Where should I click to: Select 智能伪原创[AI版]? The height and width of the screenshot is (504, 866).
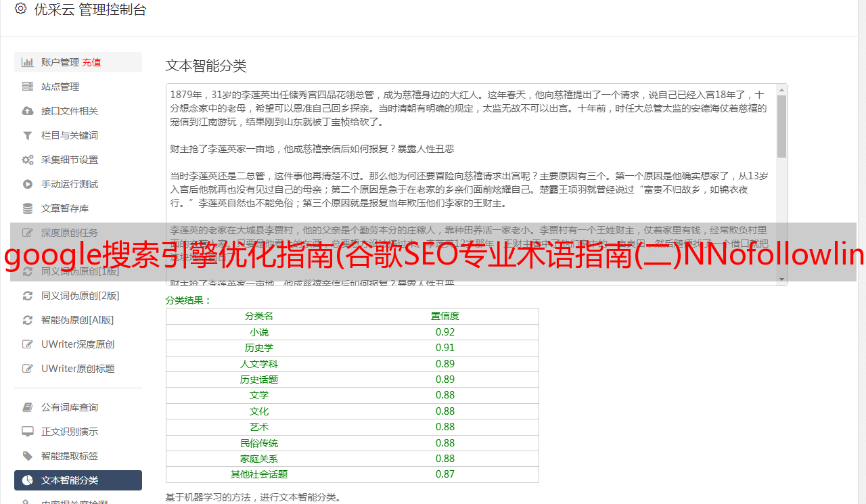point(78,320)
